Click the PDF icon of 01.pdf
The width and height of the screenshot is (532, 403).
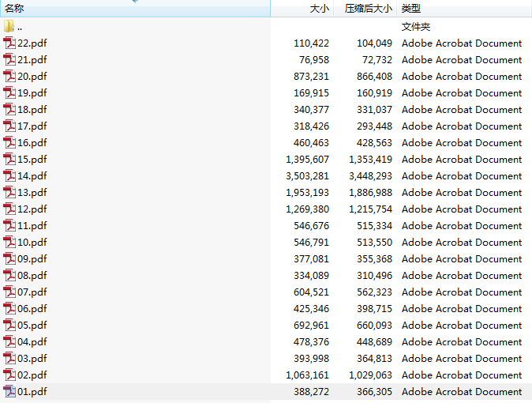[9, 391]
